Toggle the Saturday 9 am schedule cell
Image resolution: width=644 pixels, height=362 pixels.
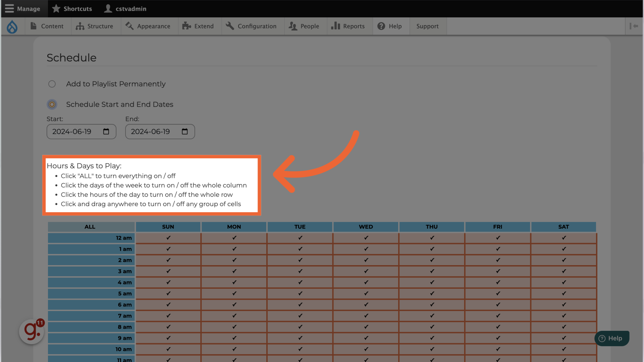coord(563,338)
